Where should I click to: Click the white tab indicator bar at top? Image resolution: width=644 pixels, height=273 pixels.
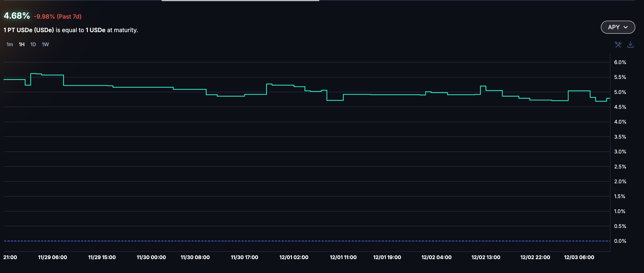tap(240, 1)
